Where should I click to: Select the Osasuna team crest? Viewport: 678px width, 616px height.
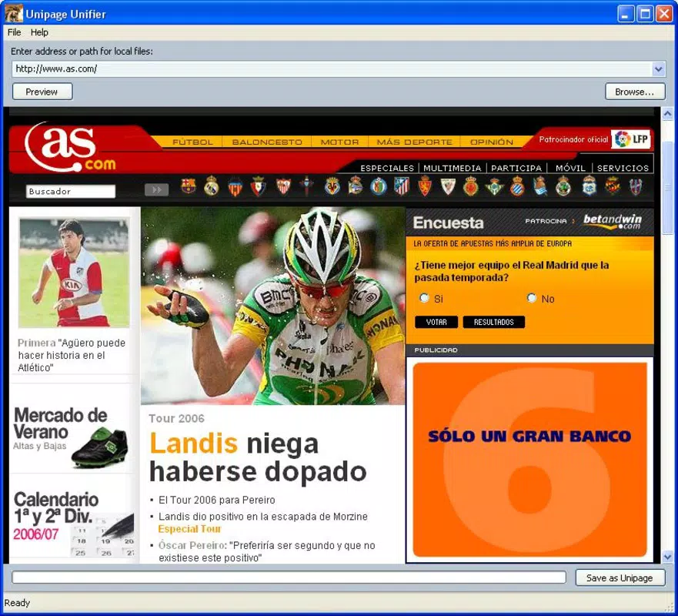pyautogui.click(x=258, y=186)
